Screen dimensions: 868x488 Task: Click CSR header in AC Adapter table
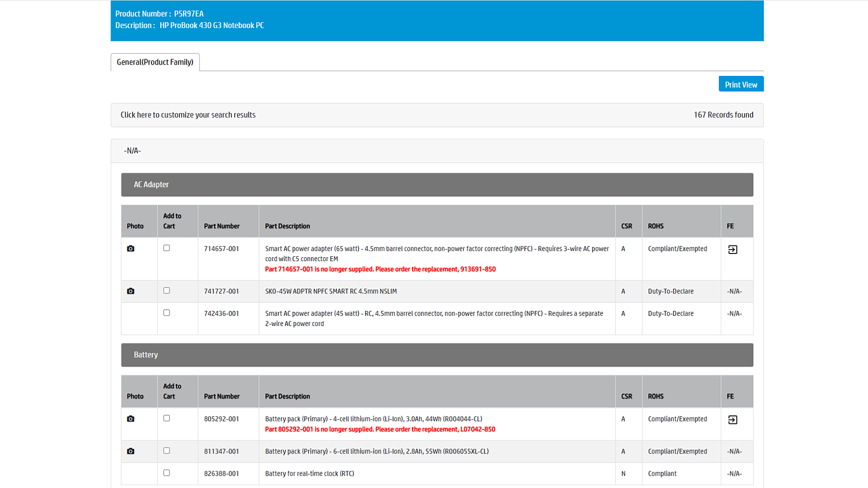coord(626,226)
